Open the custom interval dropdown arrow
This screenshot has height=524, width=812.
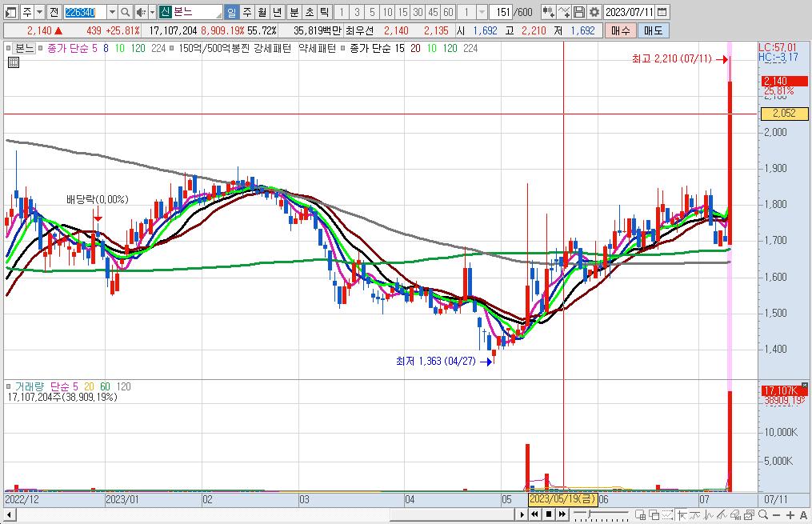(482, 11)
